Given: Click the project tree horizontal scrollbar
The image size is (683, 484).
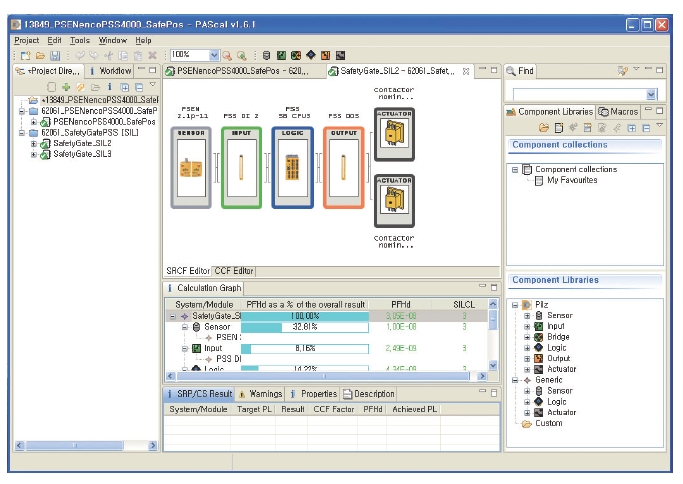Looking at the screenshot, I should 86,446.
